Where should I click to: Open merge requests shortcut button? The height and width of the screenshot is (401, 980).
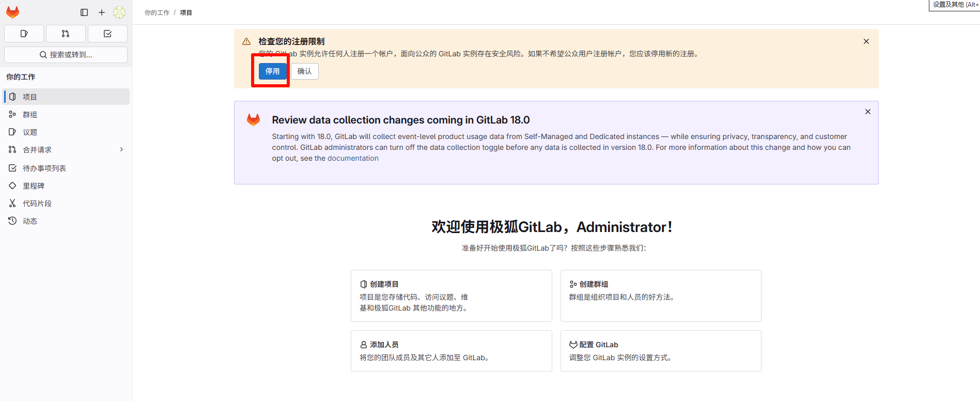(x=66, y=34)
